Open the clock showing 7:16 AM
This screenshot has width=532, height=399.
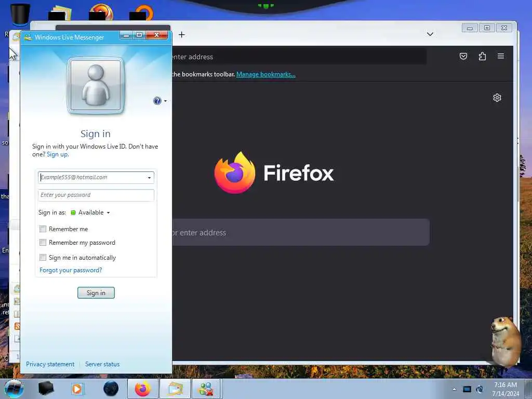[506, 389]
